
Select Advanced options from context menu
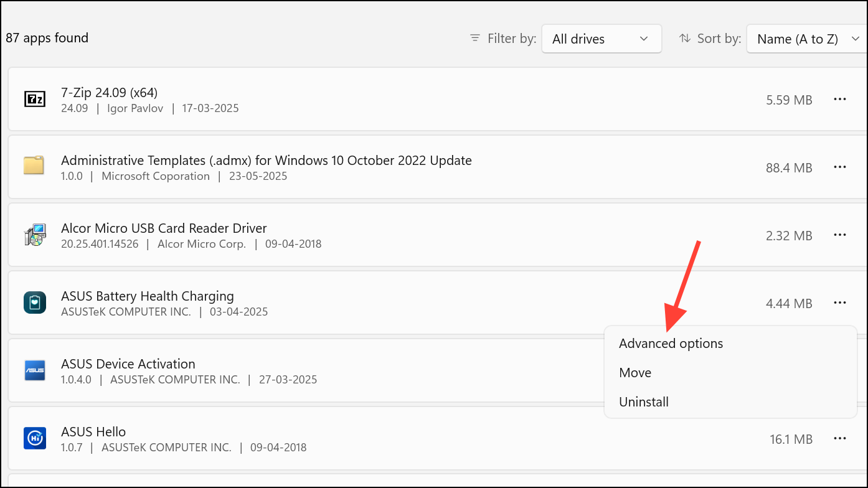click(671, 344)
